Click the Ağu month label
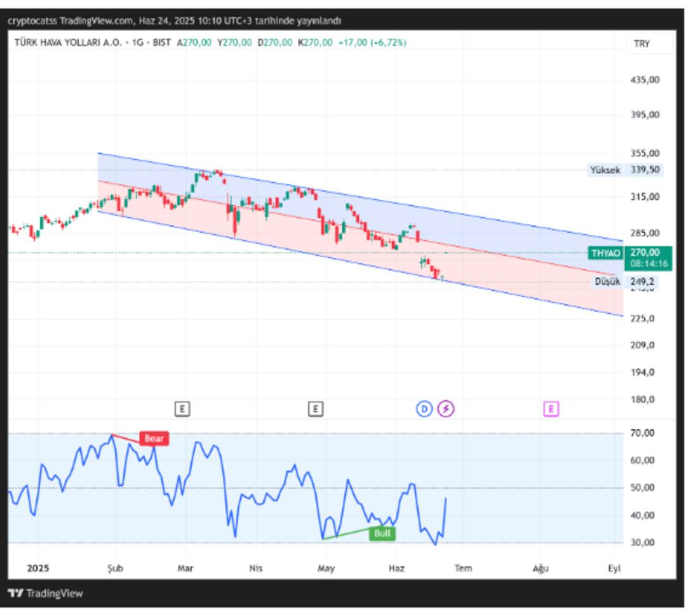 click(x=541, y=568)
